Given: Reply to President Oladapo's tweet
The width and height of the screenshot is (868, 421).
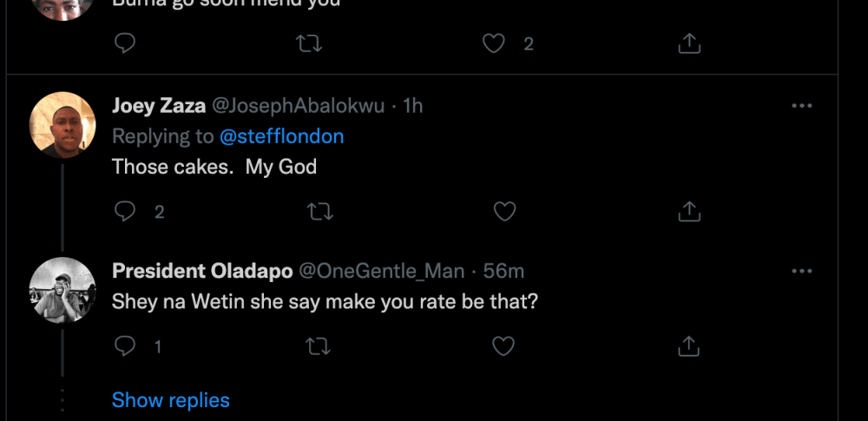Looking at the screenshot, I should pyautogui.click(x=126, y=346).
